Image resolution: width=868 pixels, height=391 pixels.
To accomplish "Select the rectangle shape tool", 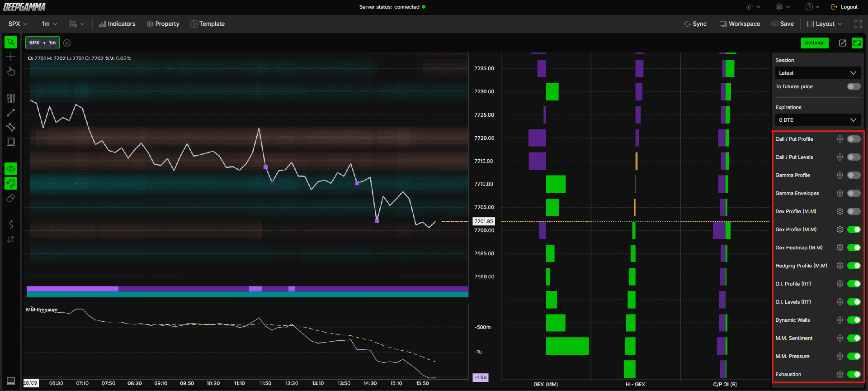I will [11, 142].
